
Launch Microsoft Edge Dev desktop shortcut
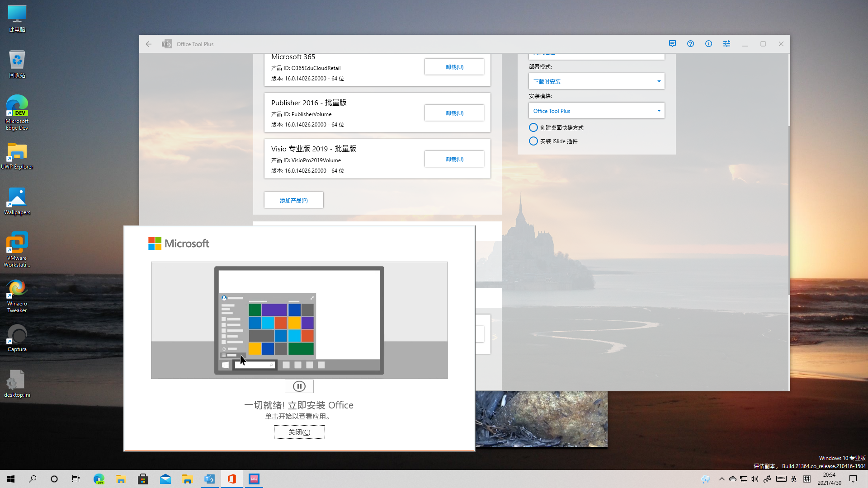pyautogui.click(x=17, y=113)
